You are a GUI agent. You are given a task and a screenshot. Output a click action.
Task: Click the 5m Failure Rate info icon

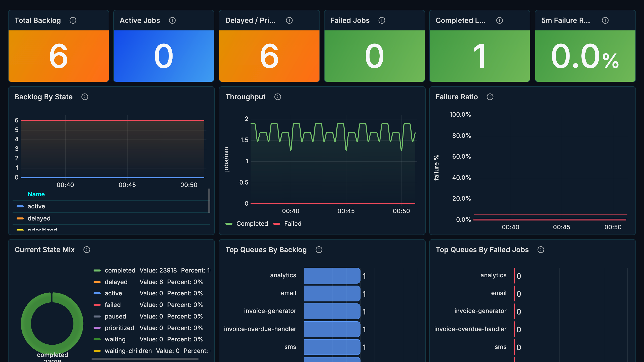(x=605, y=20)
